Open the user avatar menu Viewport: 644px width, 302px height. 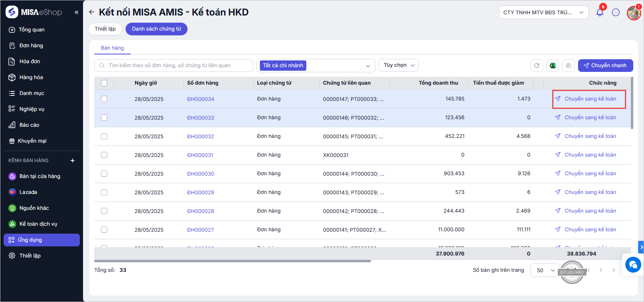click(x=634, y=13)
